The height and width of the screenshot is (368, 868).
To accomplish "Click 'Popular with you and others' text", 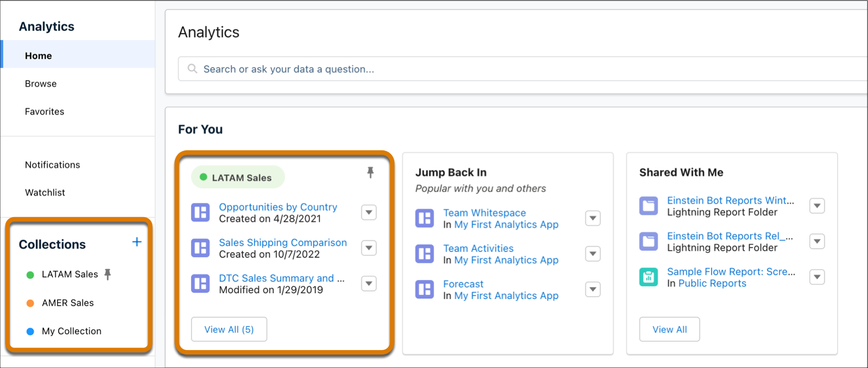I will pyautogui.click(x=481, y=188).
